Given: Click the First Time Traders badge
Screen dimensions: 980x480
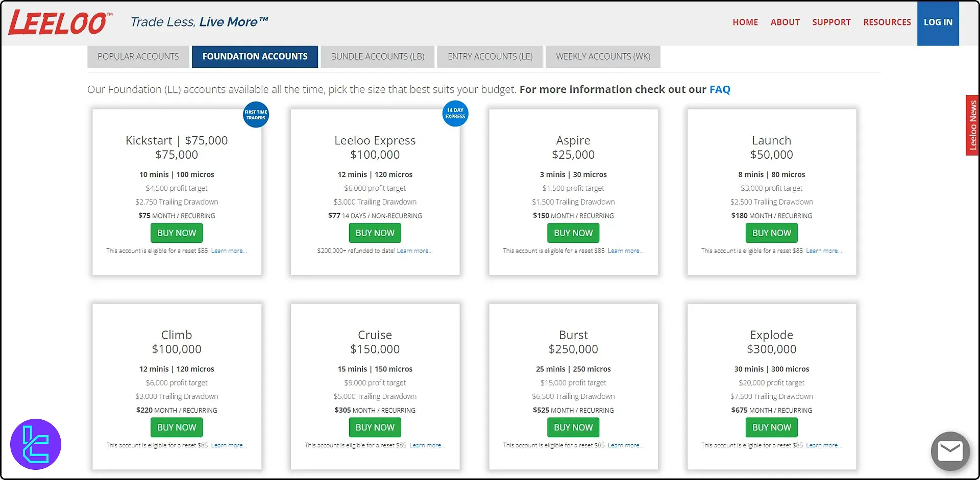Looking at the screenshot, I should (x=256, y=115).
